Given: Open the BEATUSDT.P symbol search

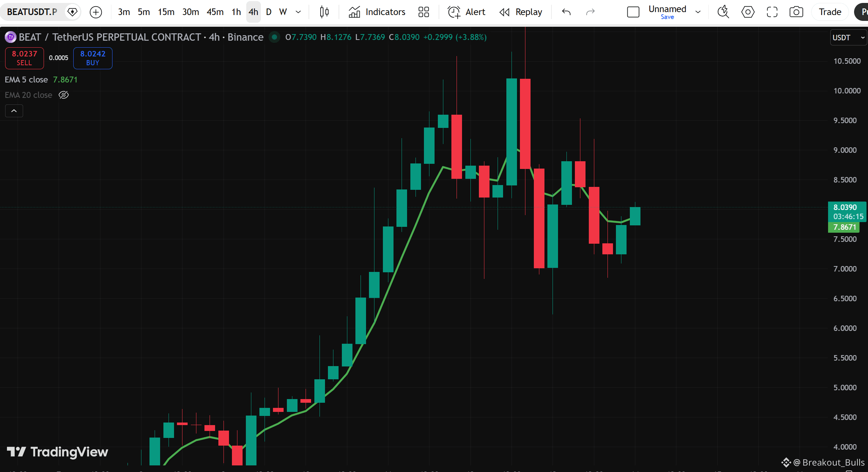Looking at the screenshot, I should [32, 12].
